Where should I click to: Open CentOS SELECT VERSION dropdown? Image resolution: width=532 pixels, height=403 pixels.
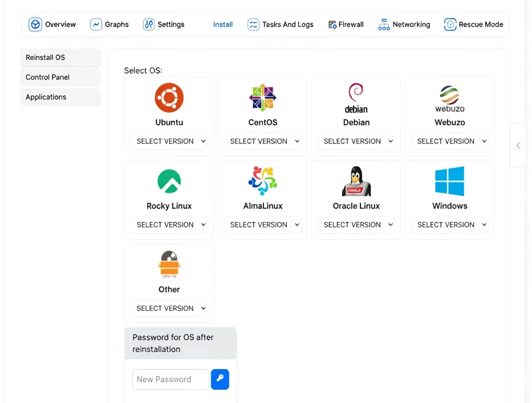262,141
